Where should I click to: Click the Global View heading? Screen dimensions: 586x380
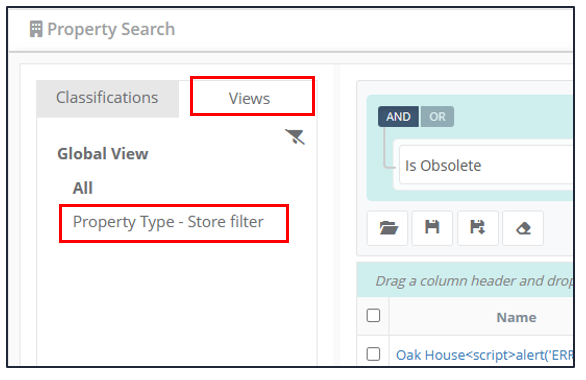[x=103, y=154]
